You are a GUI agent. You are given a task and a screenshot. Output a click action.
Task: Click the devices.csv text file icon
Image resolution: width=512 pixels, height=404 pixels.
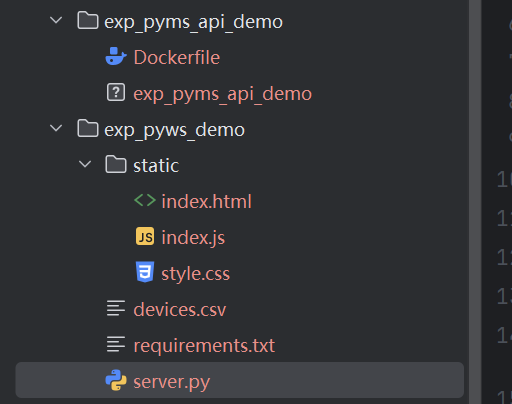pos(116,308)
